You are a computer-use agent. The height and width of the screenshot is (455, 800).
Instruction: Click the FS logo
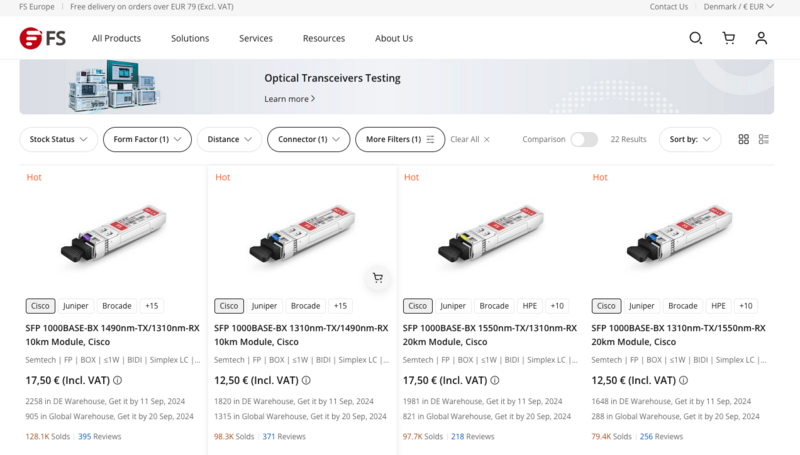43,38
